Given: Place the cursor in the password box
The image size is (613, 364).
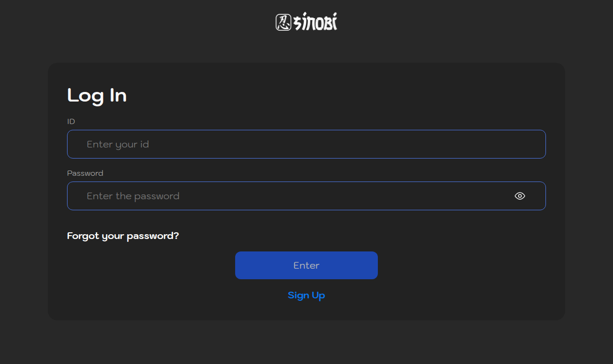Looking at the screenshot, I should (x=306, y=196).
